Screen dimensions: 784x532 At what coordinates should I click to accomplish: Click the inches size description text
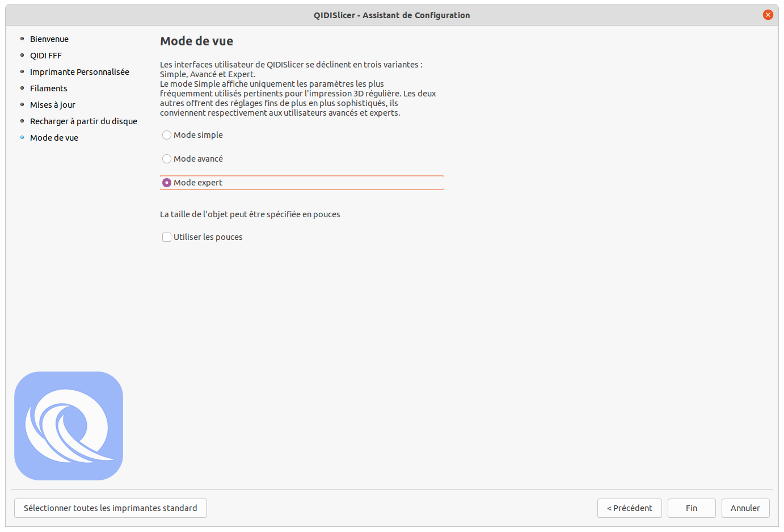click(x=250, y=214)
